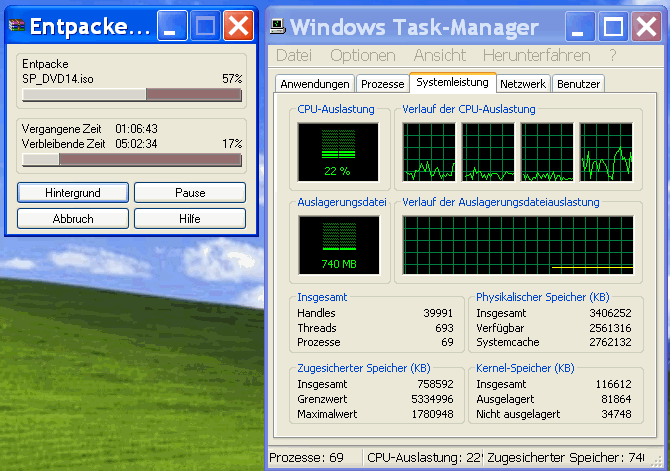The height and width of the screenshot is (471, 670).
Task: Click the Auslagerungsdateiauslastung history graph
Action: tap(518, 245)
